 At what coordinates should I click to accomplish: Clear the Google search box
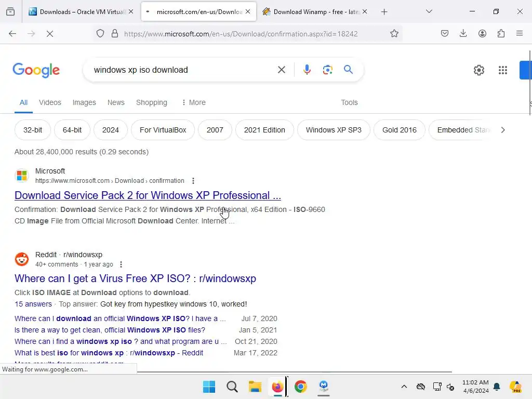click(281, 70)
